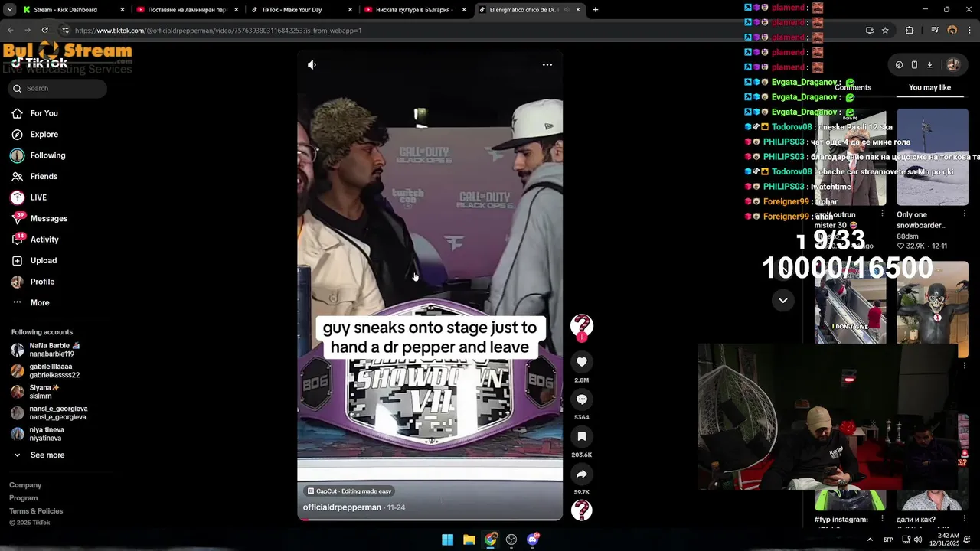This screenshot has height=551, width=980.
Task: Click the TikTok search field
Action: click(x=57, y=89)
